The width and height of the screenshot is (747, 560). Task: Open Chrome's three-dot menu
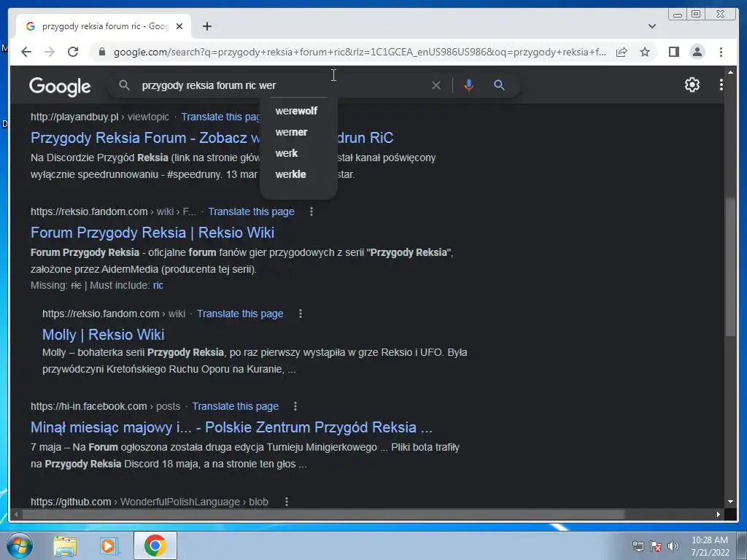pos(721,52)
